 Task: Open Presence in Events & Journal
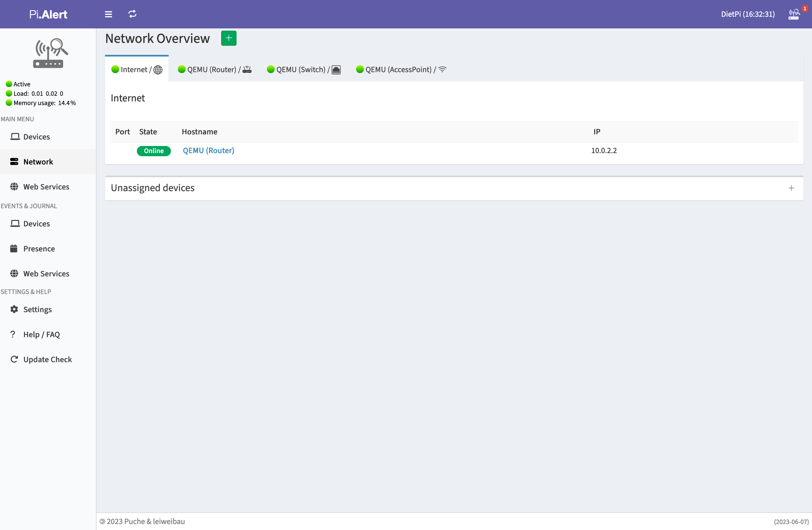coord(39,249)
